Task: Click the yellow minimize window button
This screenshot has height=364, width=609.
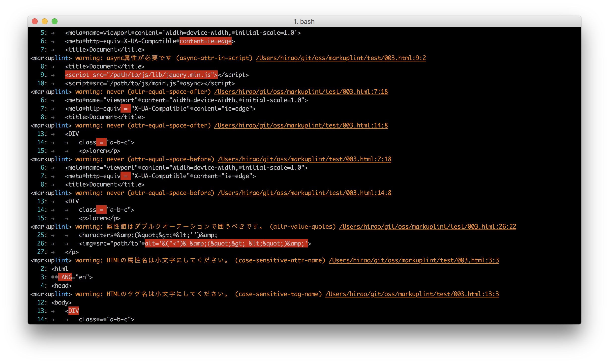Action: [x=45, y=22]
